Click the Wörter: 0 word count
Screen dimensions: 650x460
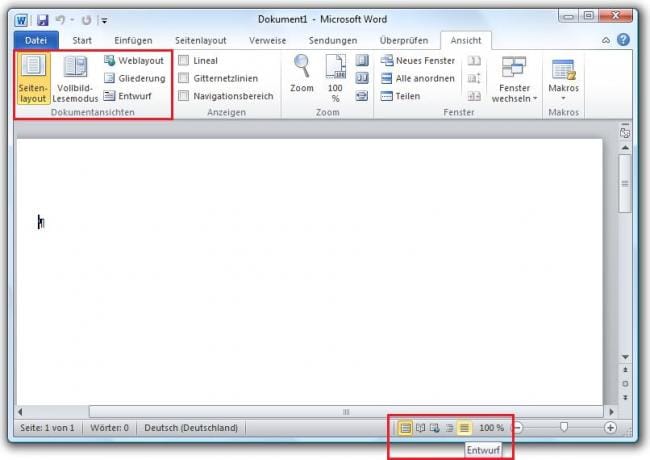[109, 428]
